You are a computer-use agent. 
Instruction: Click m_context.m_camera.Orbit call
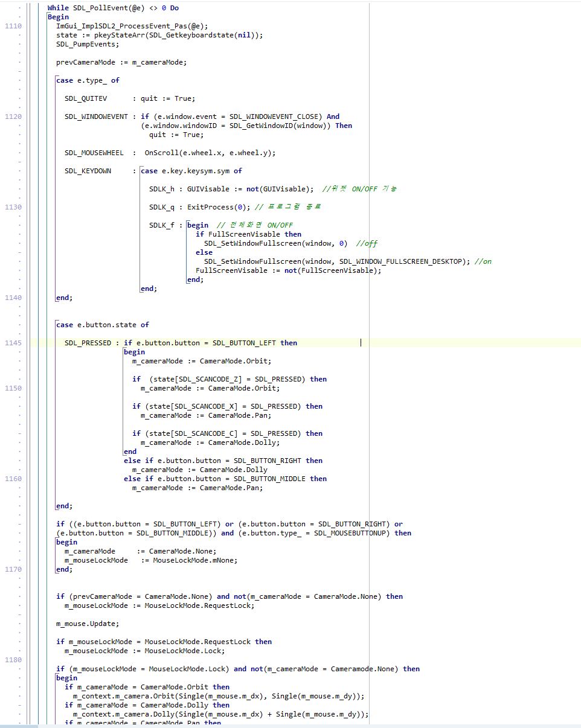(219, 696)
